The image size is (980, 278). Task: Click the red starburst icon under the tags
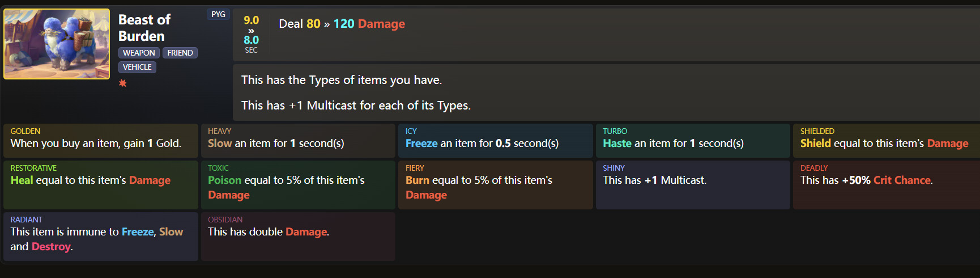coord(122,83)
